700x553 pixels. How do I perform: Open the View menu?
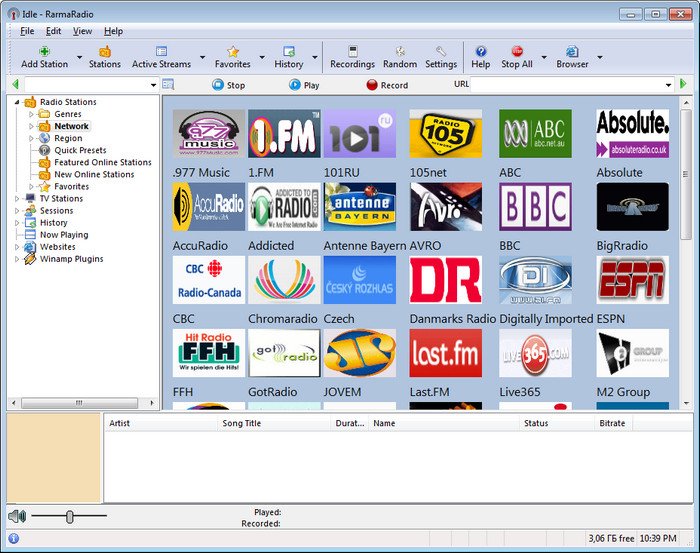click(82, 31)
